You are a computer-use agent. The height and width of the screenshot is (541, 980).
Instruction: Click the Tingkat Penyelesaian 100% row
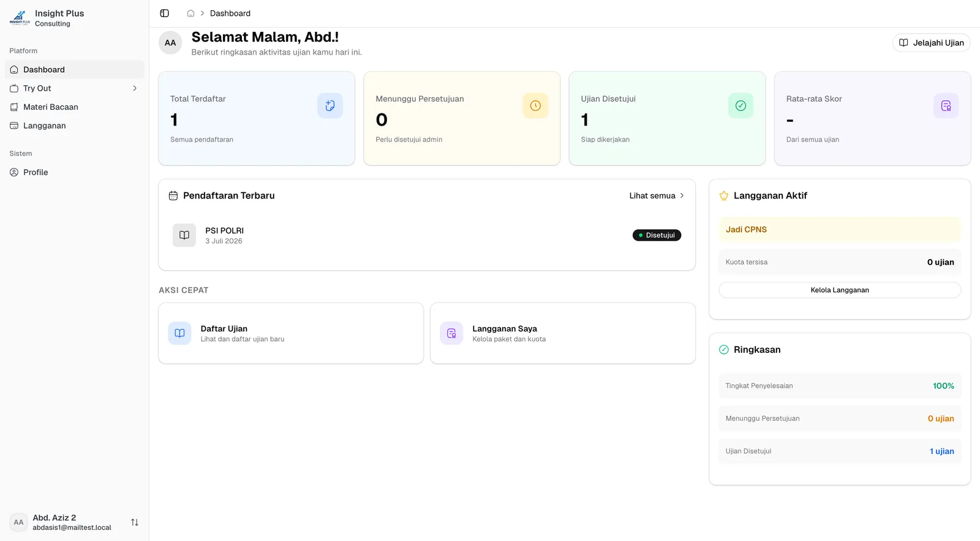tap(840, 386)
